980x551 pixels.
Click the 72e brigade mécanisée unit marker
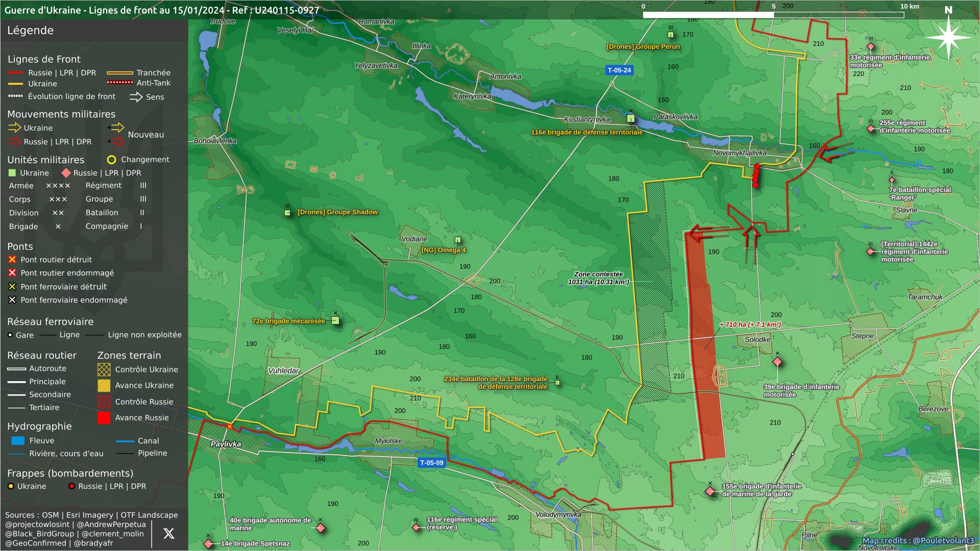pyautogui.click(x=335, y=320)
